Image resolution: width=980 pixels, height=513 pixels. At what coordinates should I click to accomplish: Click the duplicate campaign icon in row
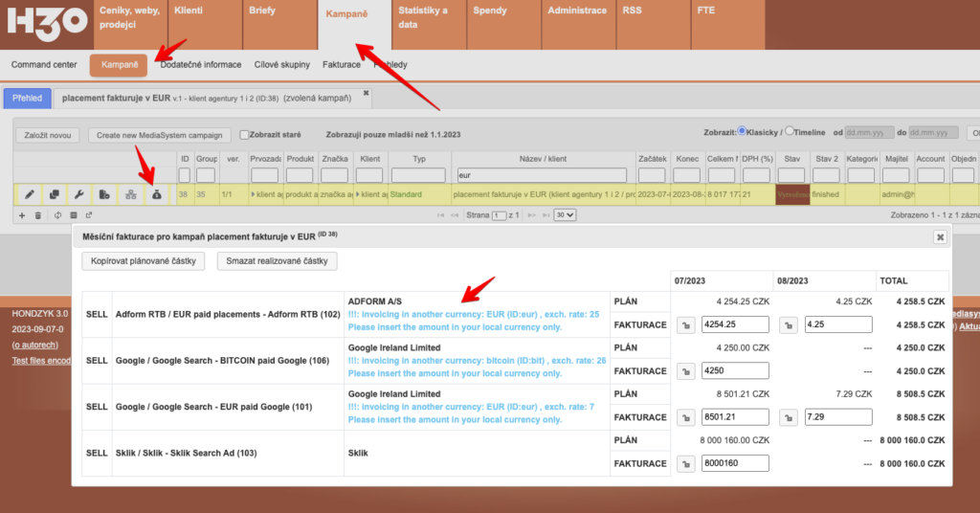coord(55,194)
